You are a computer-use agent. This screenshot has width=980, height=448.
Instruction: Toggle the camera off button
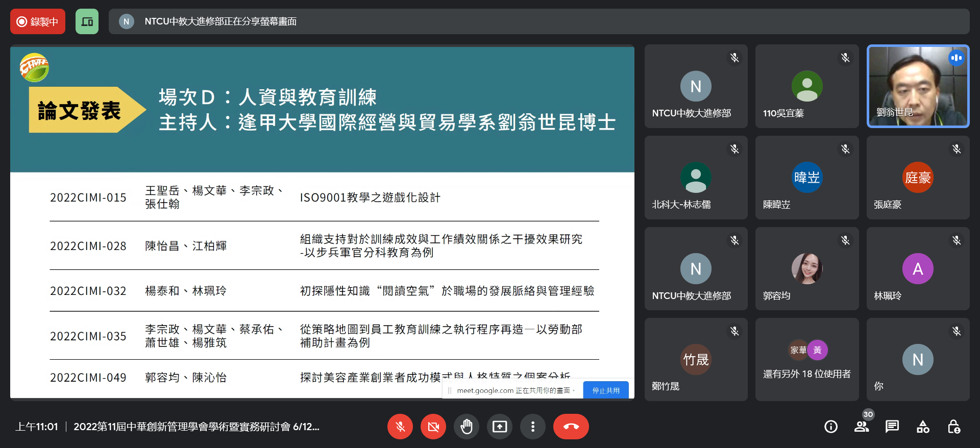pos(433,427)
